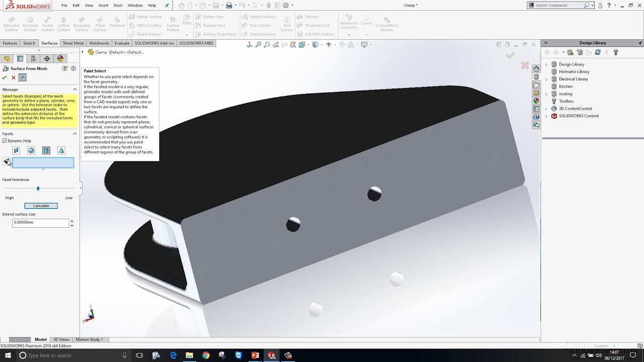Click Add File Location icon
644x362 pixels.
pos(580,52)
